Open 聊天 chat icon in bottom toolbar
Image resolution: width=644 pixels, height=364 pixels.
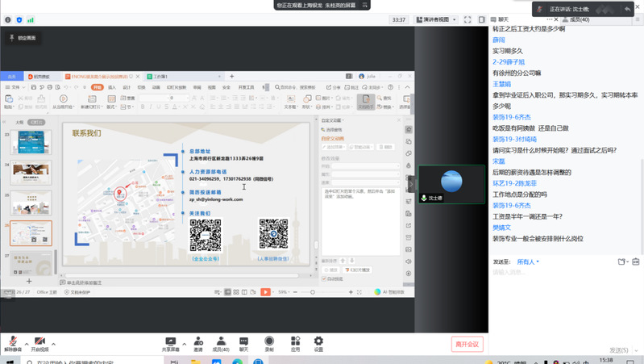pos(243,341)
